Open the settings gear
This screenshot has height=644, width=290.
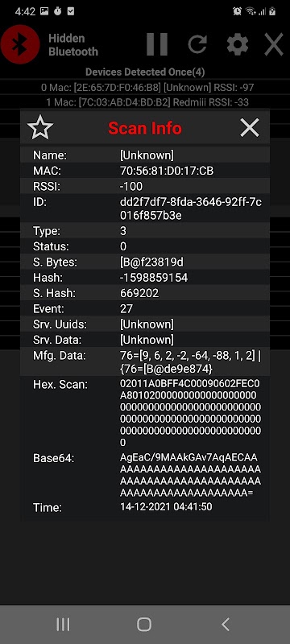238,44
